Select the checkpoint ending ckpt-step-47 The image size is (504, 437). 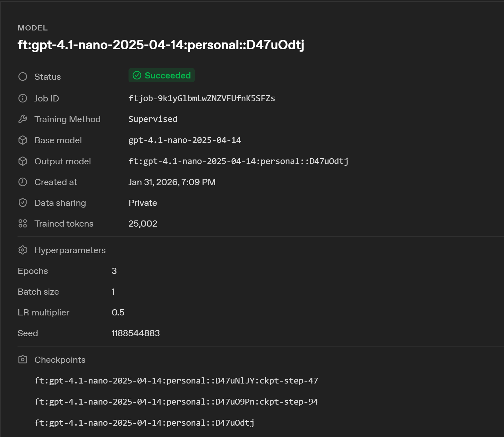click(x=176, y=381)
